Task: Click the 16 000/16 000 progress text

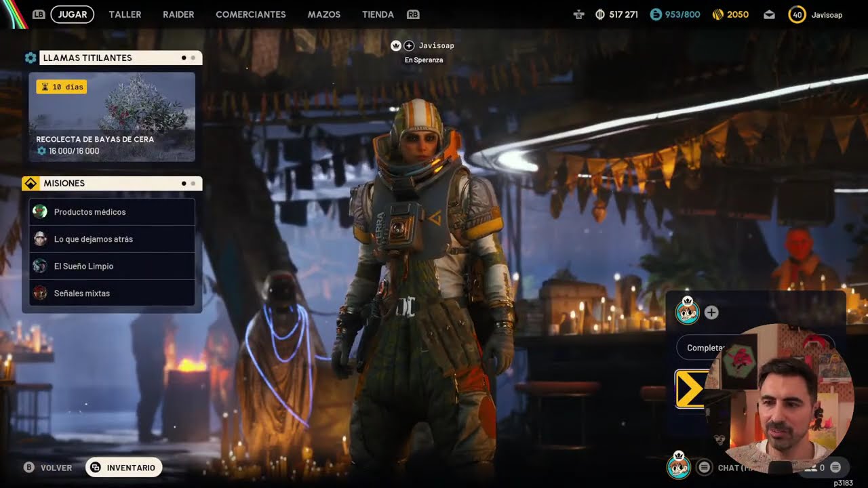Action: (x=74, y=151)
